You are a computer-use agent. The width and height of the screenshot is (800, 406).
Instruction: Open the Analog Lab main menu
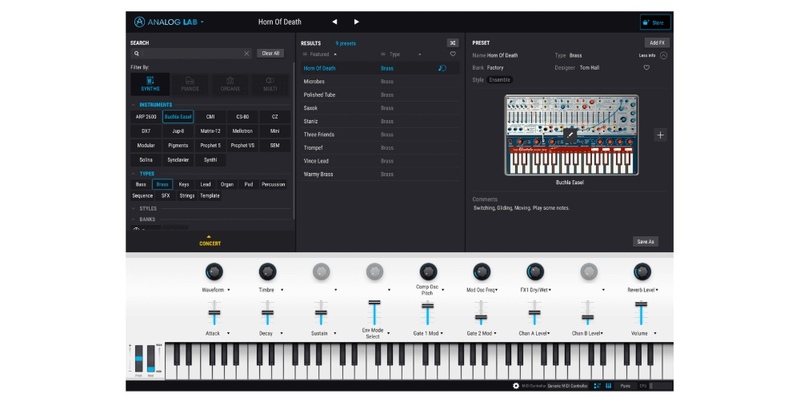pyautogui.click(x=169, y=22)
